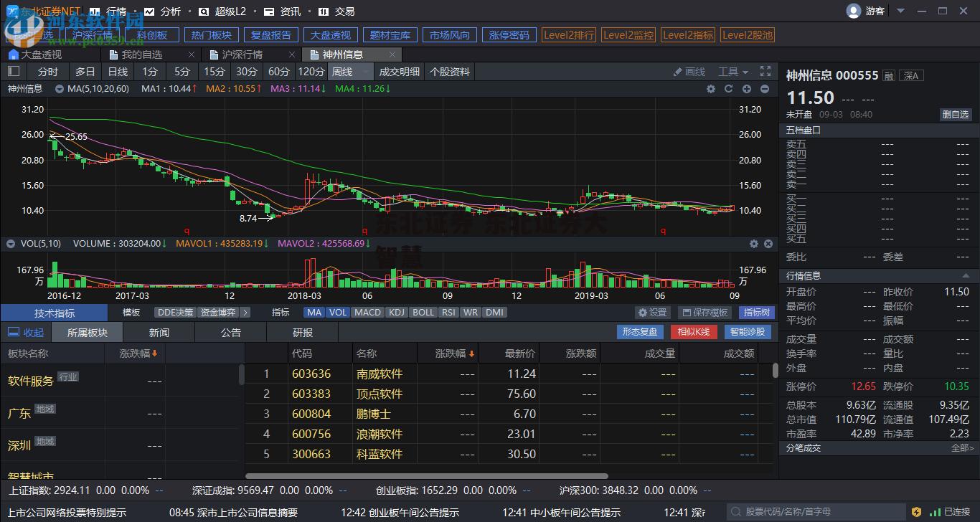Click the refresh icon on the K-line chart
980x522 pixels.
[729, 89]
